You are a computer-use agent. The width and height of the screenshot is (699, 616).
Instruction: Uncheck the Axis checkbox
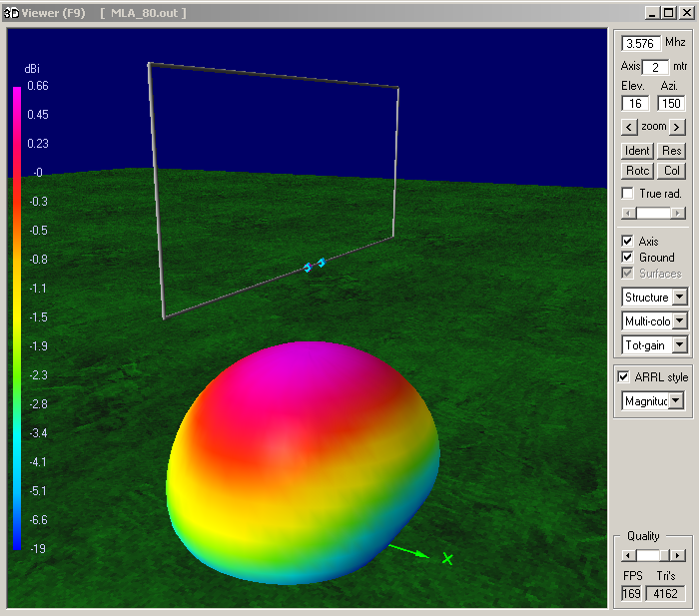(627, 242)
